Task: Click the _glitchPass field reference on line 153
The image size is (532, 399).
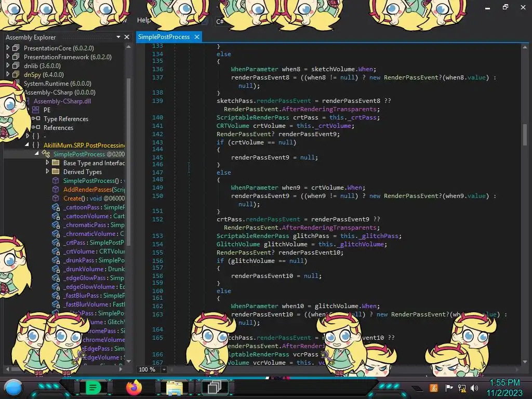Action: click(378, 236)
